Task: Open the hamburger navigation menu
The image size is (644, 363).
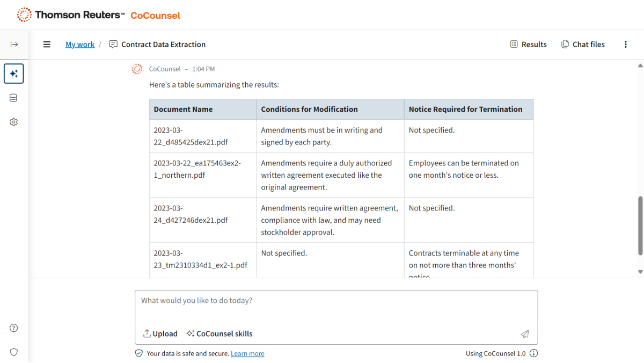Action: (47, 45)
